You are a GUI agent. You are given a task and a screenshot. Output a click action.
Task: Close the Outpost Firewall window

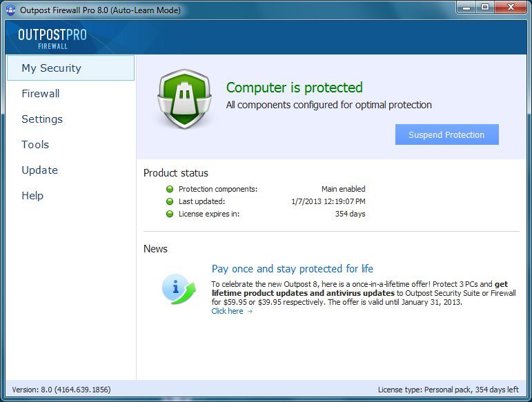click(511, 7)
